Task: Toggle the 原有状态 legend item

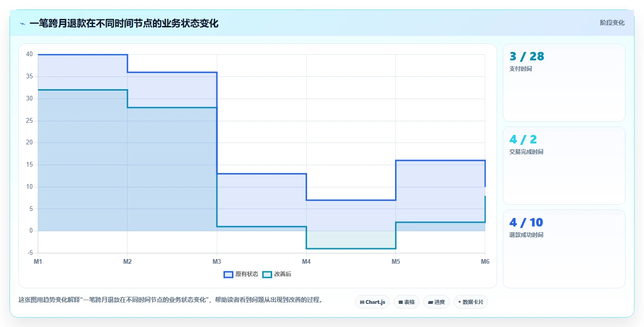Action: pyautogui.click(x=241, y=274)
